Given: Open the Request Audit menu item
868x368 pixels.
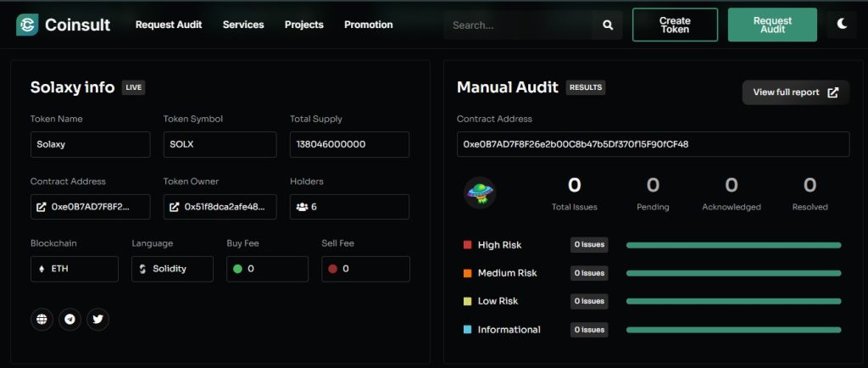Looking at the screenshot, I should click(x=169, y=25).
